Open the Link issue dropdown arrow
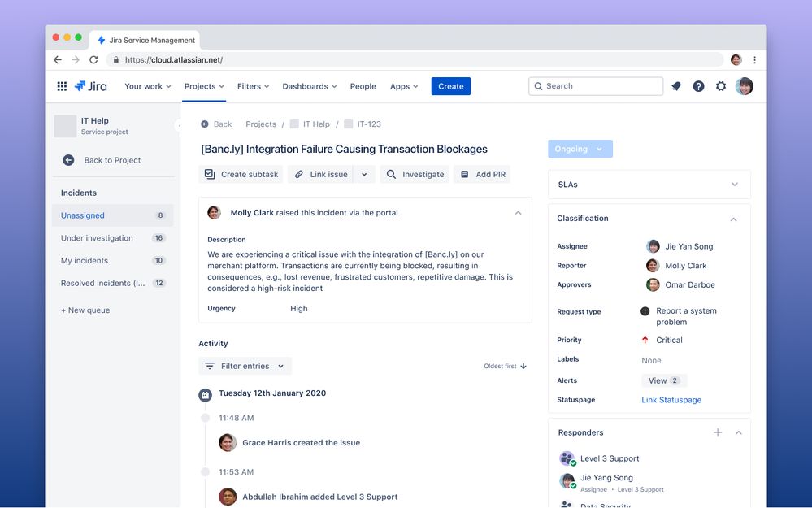 click(364, 175)
